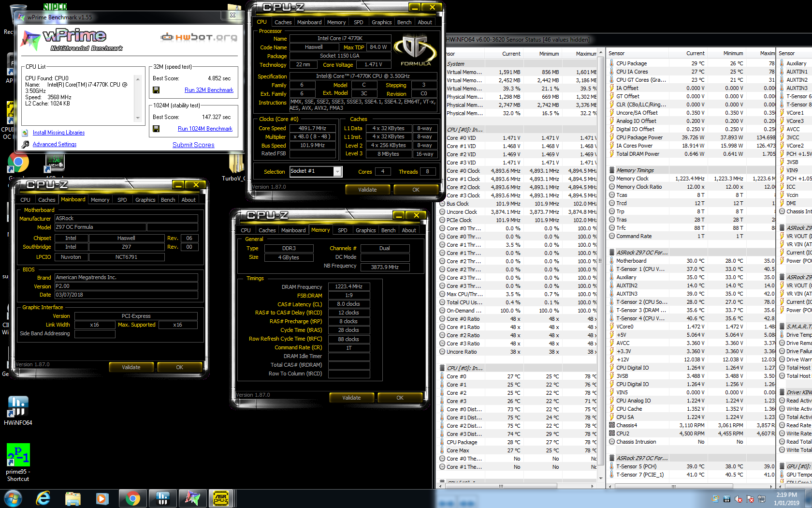Open the Selection Socket #1 dropdown
Screen dimensions: 812x508
[337, 171]
